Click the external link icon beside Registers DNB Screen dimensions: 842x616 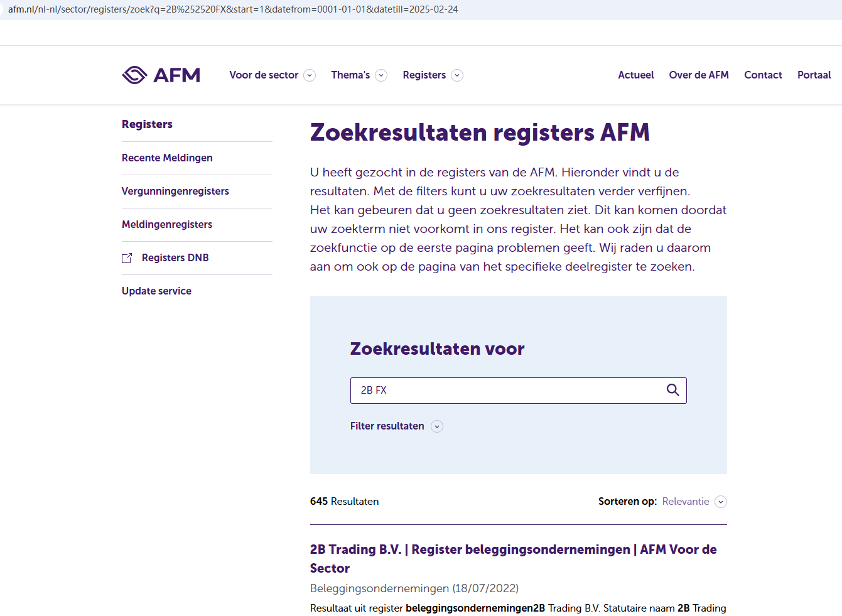pyautogui.click(x=127, y=258)
